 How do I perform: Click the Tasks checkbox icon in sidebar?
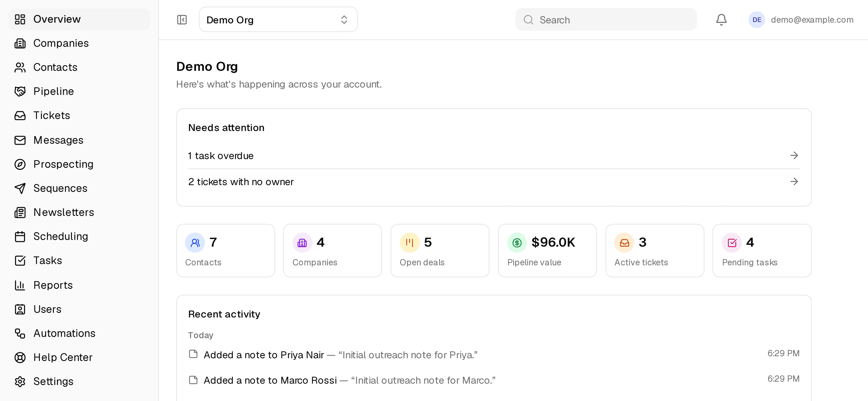[20, 261]
